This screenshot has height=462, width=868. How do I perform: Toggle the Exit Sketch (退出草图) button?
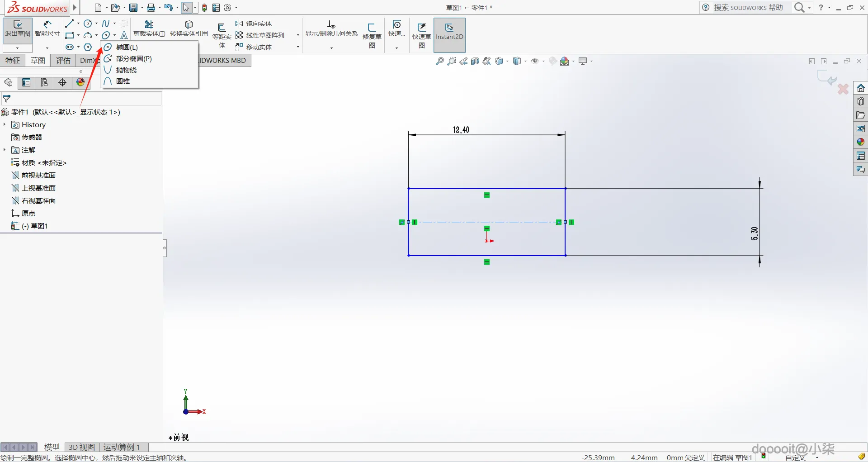pyautogui.click(x=18, y=31)
